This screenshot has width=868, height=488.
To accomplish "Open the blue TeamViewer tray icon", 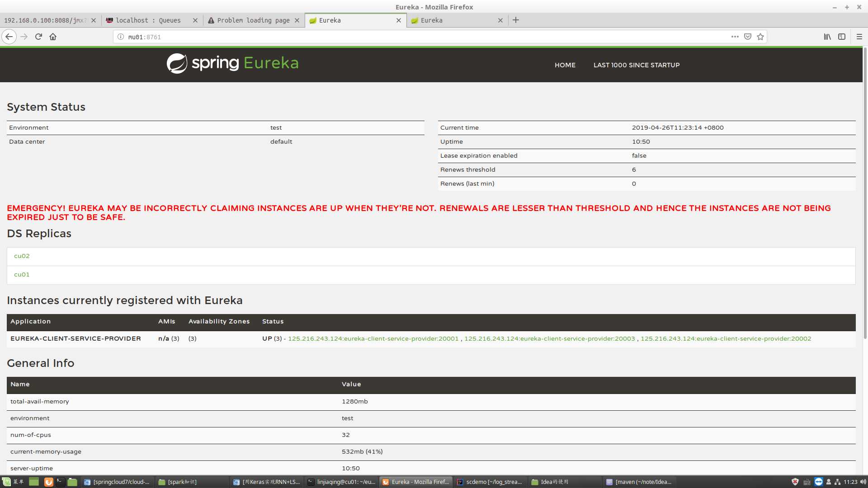I will [819, 482].
